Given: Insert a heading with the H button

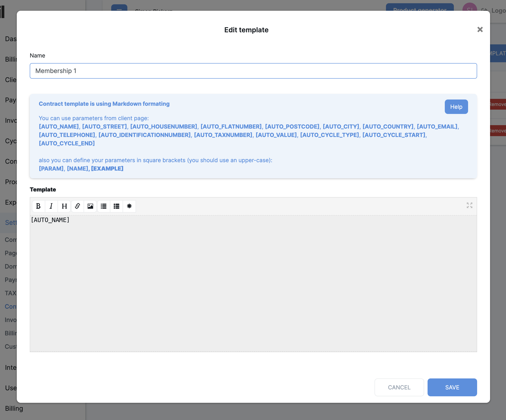Looking at the screenshot, I should (x=64, y=206).
